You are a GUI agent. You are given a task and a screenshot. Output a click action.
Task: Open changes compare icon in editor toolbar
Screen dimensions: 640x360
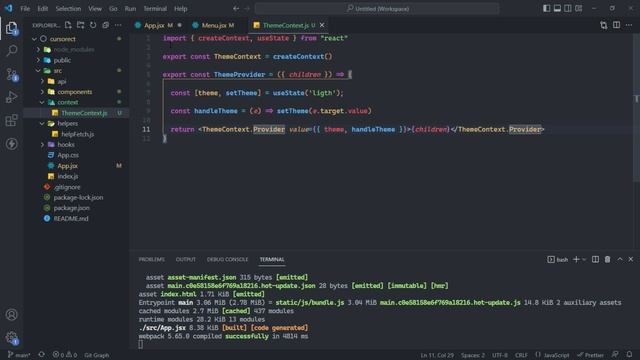coord(604,25)
